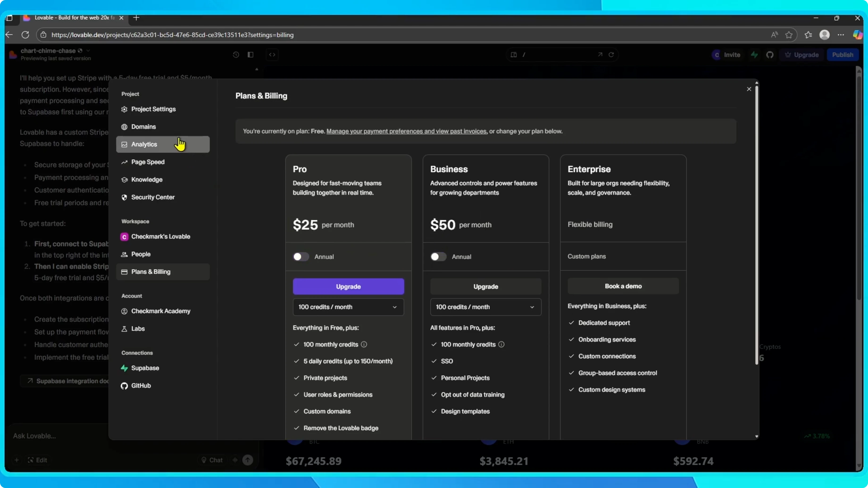Open the Business plan credits dropdown

click(486, 307)
